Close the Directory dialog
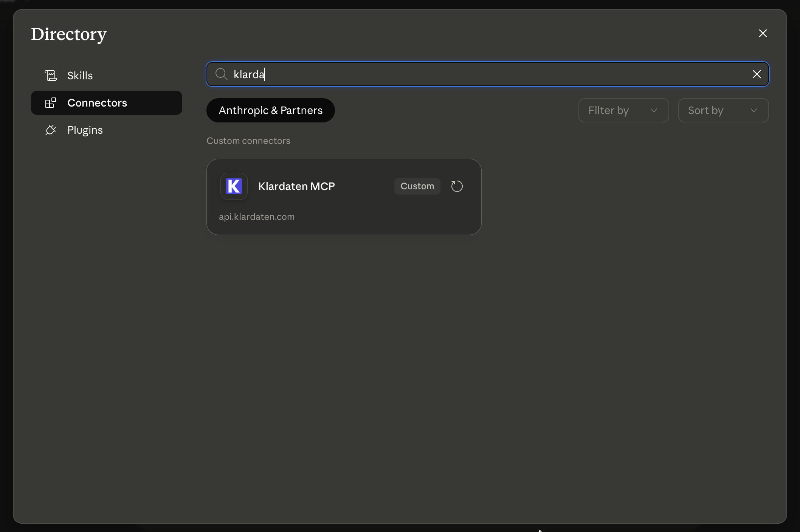The width and height of the screenshot is (800, 532). click(763, 34)
